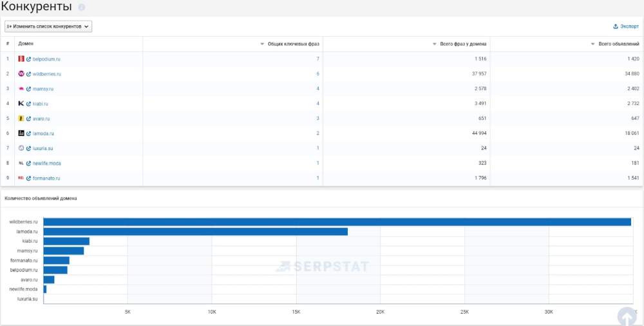Click the 20K axis label

point(381,312)
